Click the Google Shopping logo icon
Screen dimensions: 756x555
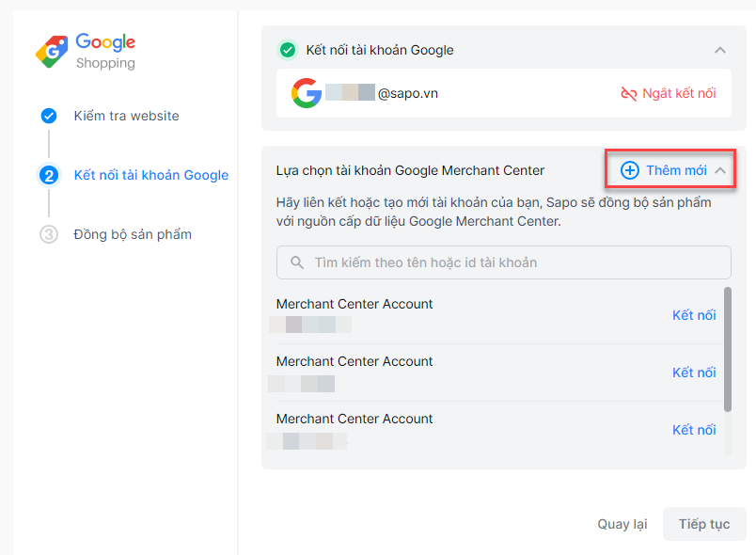point(52,51)
